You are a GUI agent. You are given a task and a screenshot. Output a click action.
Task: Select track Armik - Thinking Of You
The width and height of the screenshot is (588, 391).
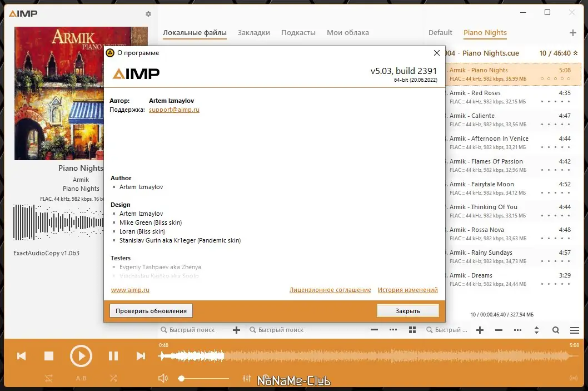click(x=513, y=211)
